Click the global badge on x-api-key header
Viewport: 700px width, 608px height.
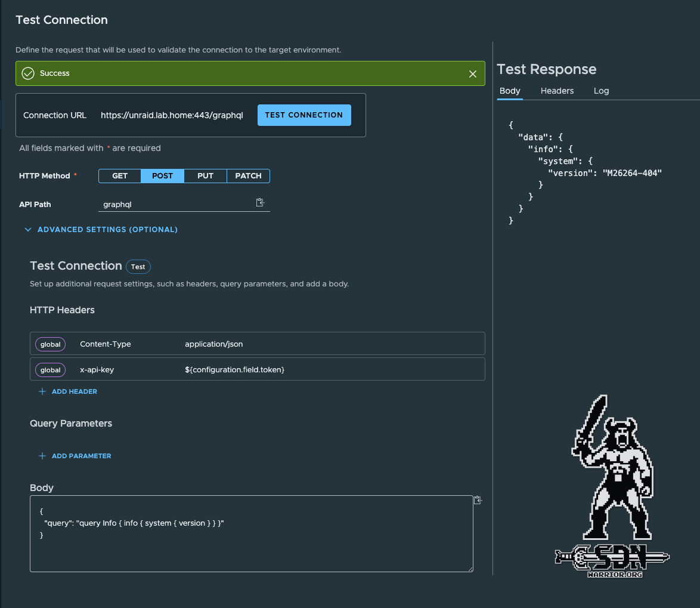coord(50,370)
